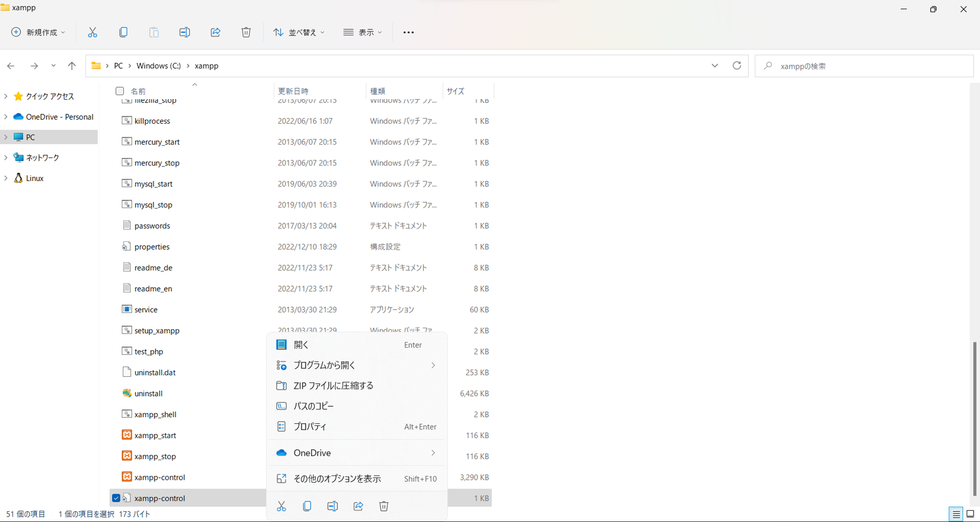Screen dimensions: 980x522
Task: Sort by the 更新日時 column header
Action: click(293, 91)
